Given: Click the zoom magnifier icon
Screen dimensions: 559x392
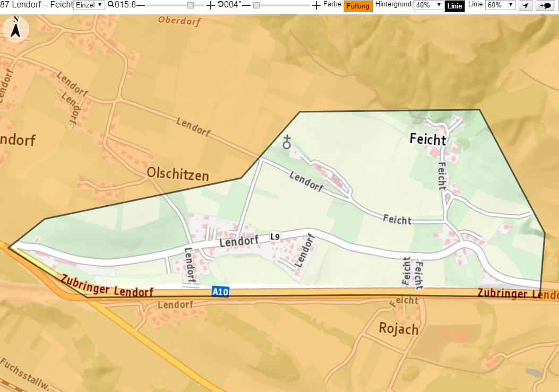Looking at the screenshot, I should pos(111,5).
